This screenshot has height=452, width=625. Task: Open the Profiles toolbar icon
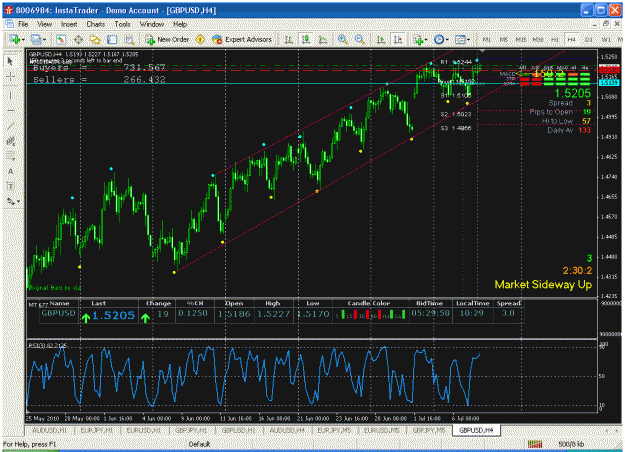click(x=36, y=39)
